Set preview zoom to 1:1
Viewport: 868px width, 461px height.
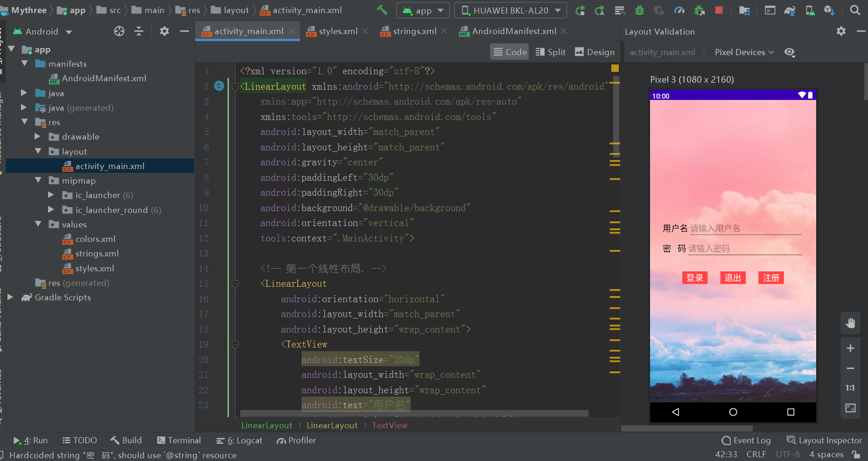tap(850, 388)
